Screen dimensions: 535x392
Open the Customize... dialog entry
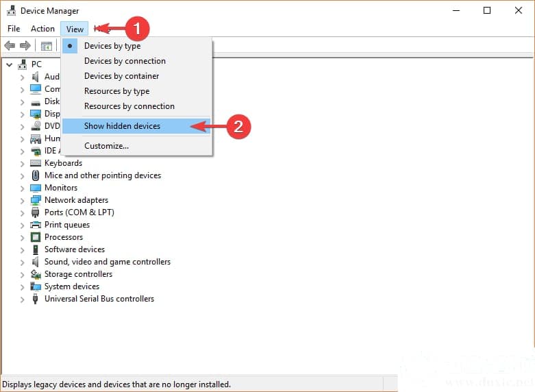coord(136,146)
